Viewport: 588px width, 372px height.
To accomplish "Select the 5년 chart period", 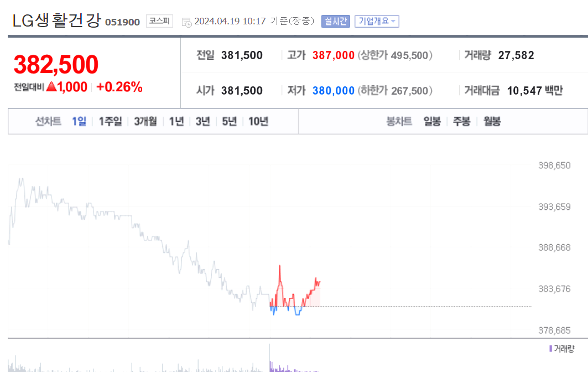I will pos(230,121).
